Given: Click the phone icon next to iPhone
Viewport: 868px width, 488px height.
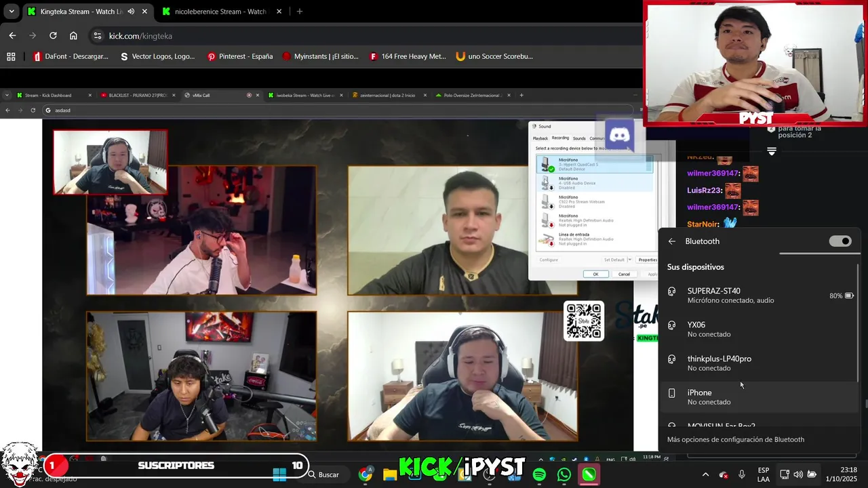Looking at the screenshot, I should tap(671, 393).
